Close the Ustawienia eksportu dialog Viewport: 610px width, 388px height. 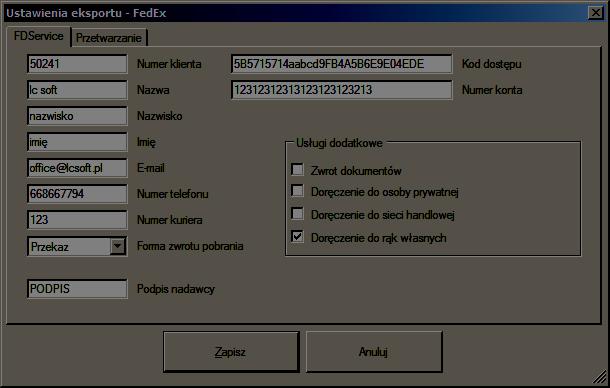coord(596,13)
